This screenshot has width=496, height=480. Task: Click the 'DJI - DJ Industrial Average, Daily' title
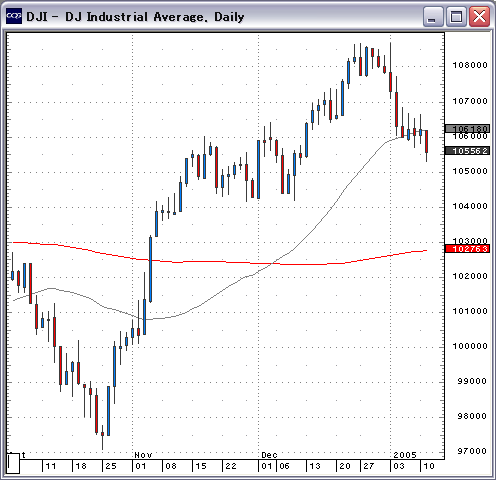[x=135, y=17]
